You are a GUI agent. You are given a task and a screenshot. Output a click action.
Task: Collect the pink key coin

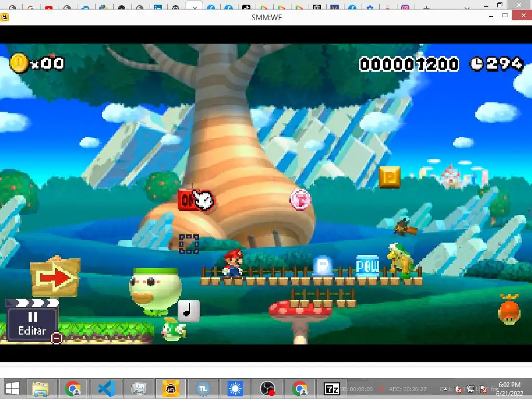coord(300,199)
